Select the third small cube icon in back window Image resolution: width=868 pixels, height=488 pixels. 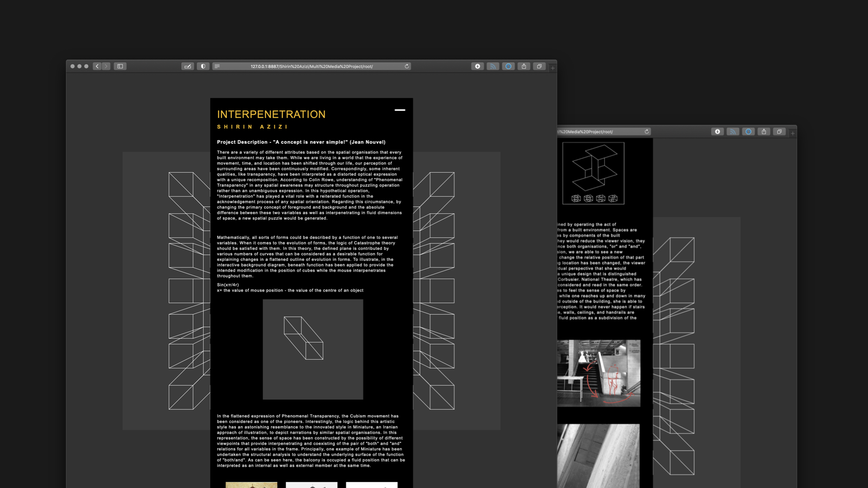click(x=600, y=198)
